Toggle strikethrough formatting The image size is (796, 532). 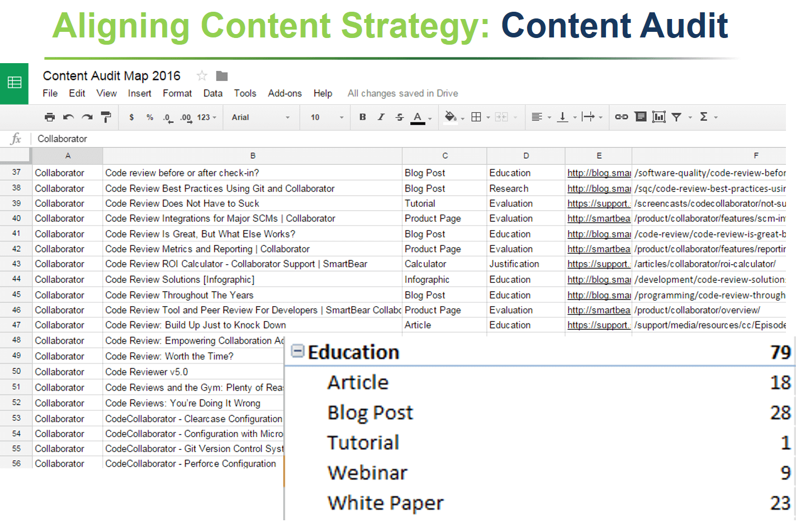(399, 117)
